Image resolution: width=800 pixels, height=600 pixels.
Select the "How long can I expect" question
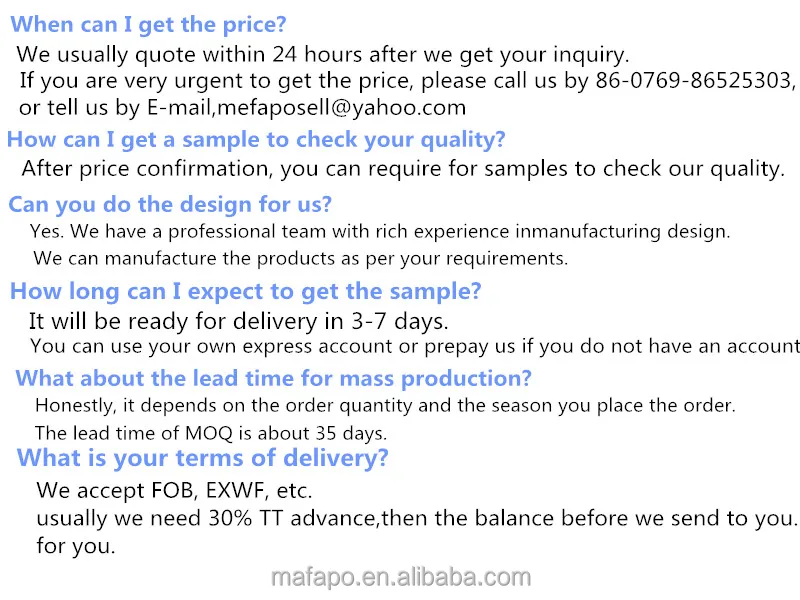(245, 292)
